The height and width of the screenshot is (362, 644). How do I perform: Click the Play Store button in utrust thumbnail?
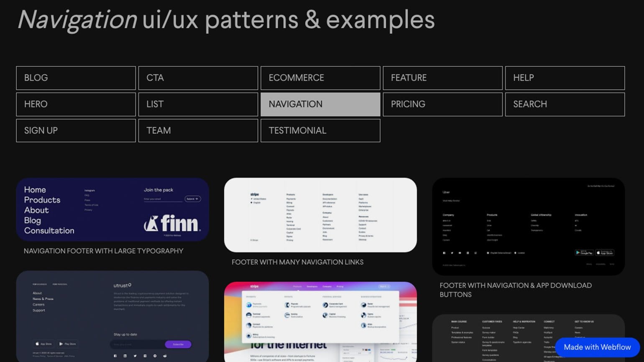pos(67,344)
